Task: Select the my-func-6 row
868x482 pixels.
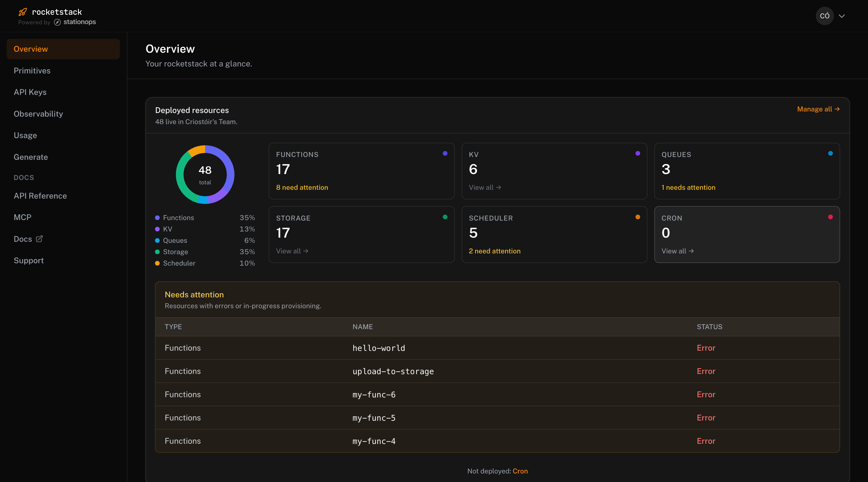Action: click(497, 394)
